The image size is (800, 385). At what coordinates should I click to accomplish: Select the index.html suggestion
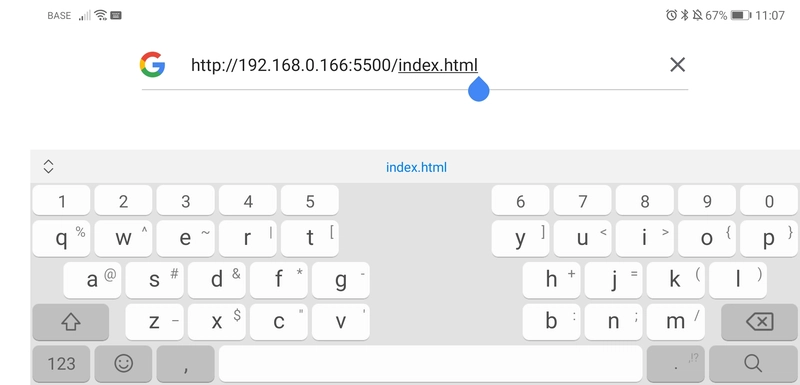click(x=416, y=167)
